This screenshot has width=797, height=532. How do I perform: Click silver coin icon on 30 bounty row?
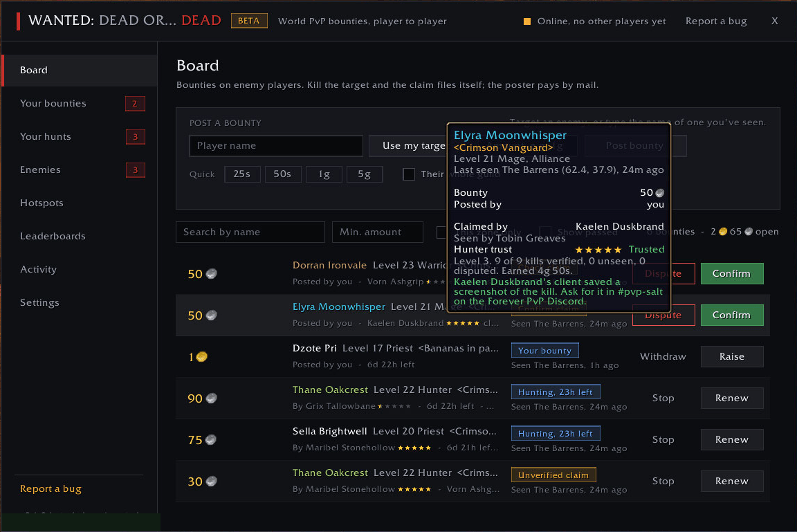click(x=212, y=481)
